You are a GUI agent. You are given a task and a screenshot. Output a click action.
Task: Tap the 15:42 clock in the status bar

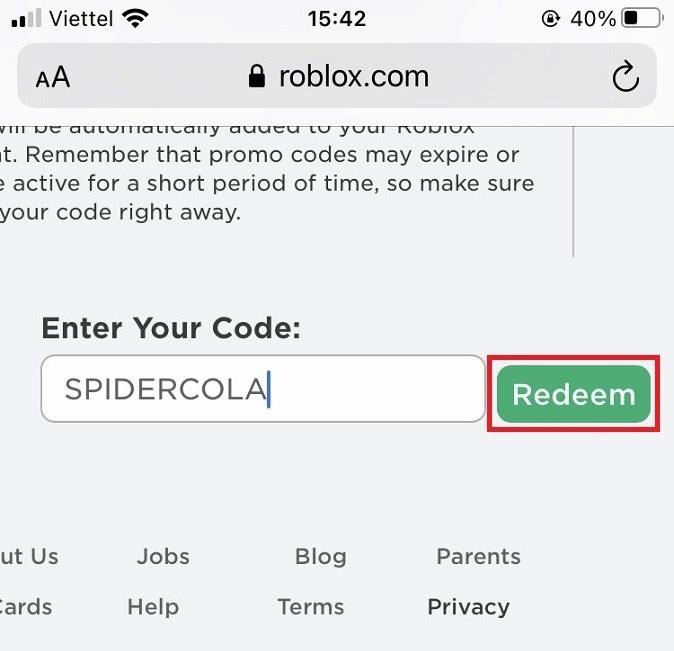coord(337,19)
